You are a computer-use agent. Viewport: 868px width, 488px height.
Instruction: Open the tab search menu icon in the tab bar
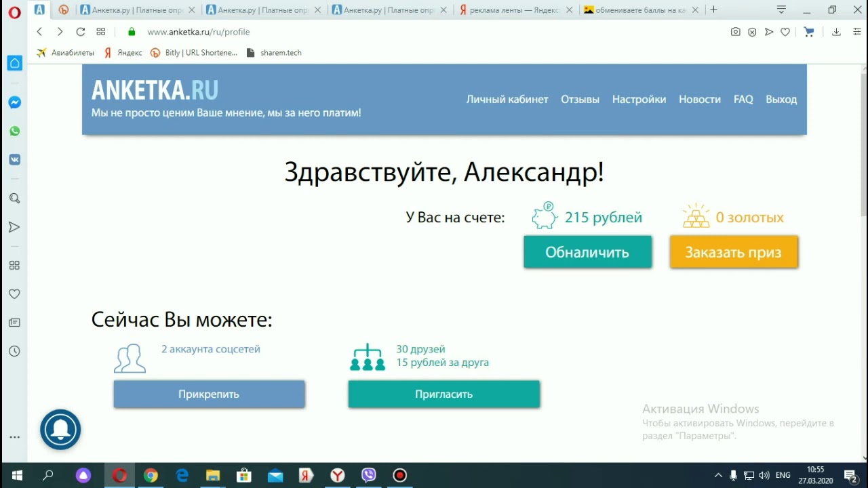(x=781, y=10)
